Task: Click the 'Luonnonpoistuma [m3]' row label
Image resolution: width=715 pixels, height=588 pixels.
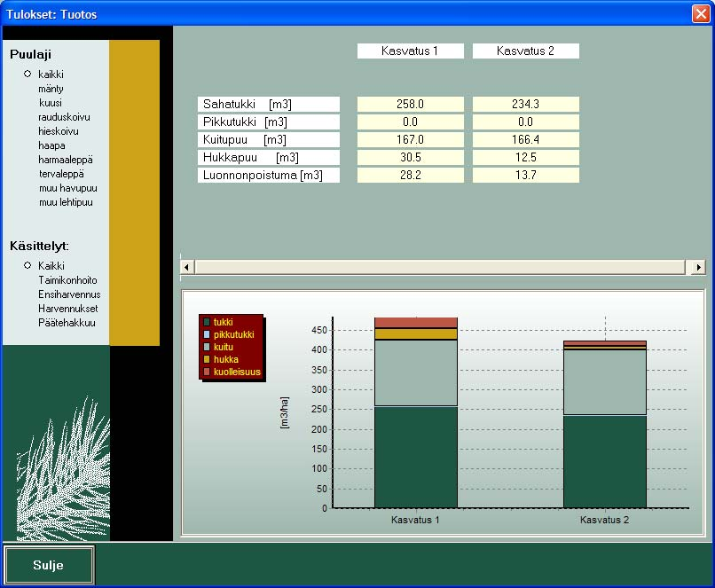Action: (x=269, y=176)
